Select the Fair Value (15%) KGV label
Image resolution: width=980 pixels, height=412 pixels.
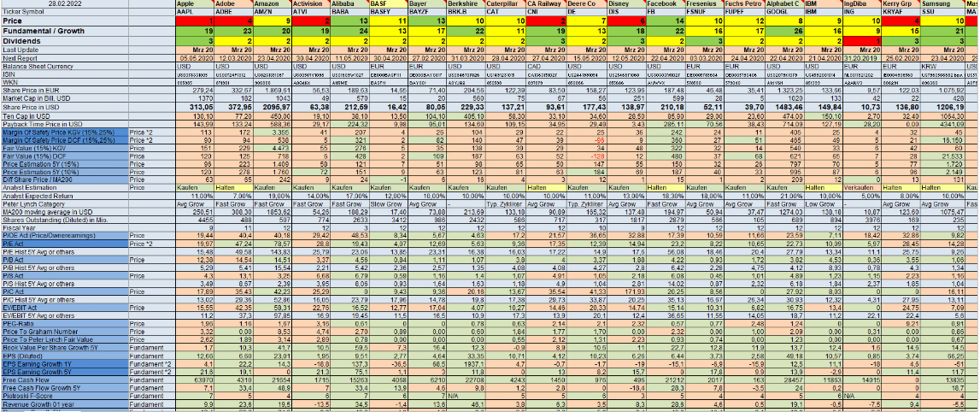pos(64,148)
